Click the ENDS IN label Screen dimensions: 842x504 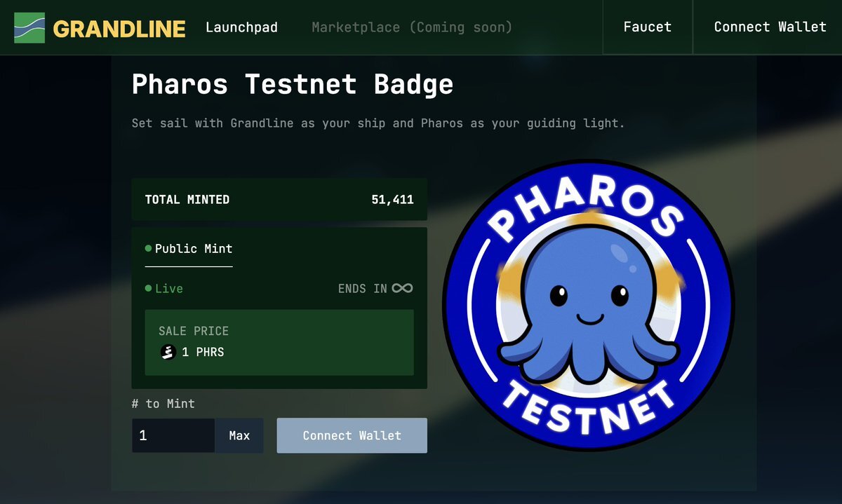363,288
